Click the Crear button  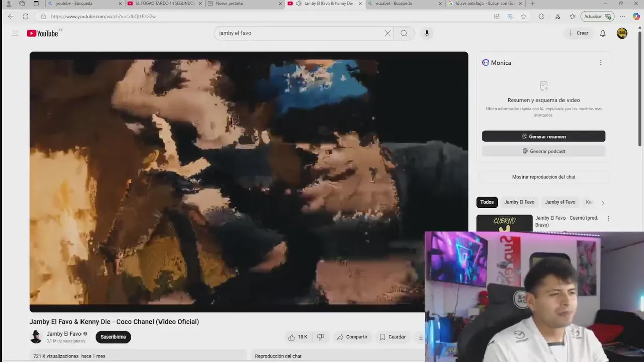point(578,33)
